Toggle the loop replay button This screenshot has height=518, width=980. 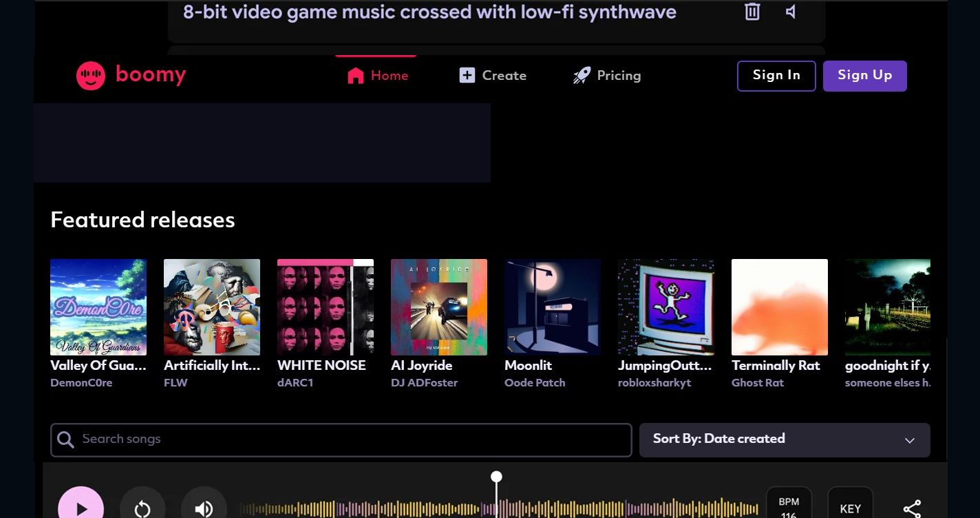coord(142,508)
